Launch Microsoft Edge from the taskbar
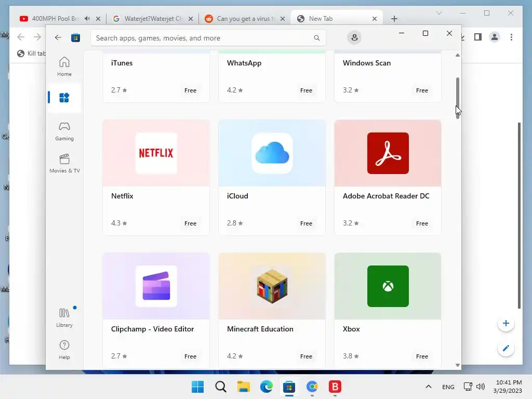 tap(267, 387)
